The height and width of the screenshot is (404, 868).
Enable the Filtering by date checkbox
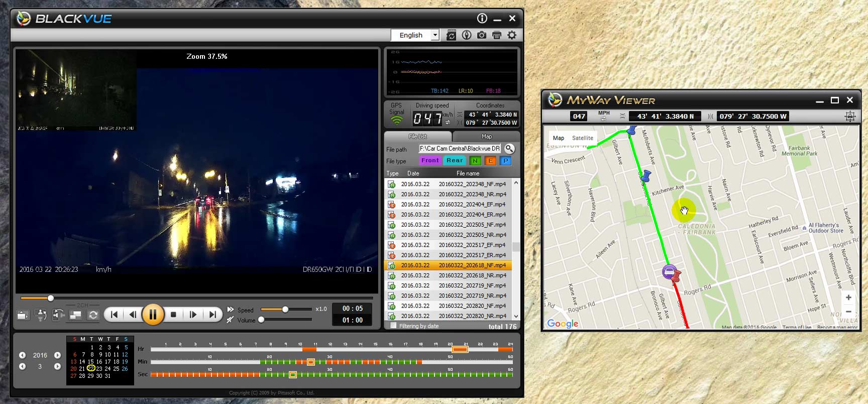coord(393,326)
